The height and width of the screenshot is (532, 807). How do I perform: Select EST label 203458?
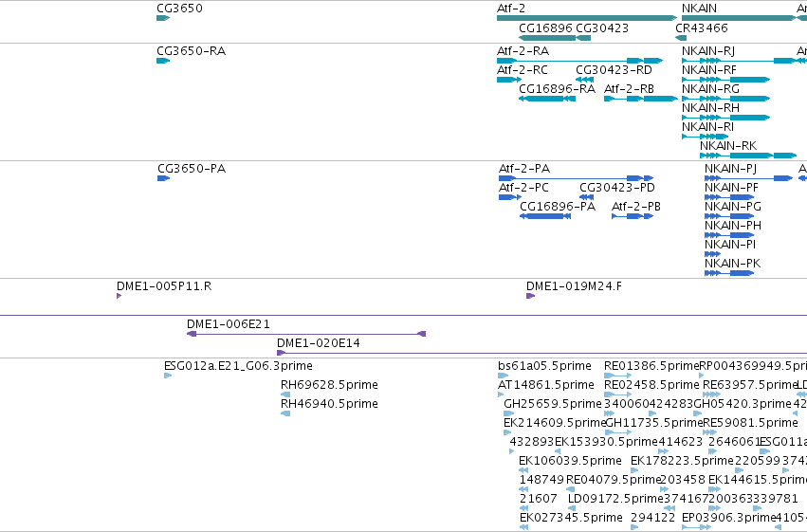tap(683, 480)
